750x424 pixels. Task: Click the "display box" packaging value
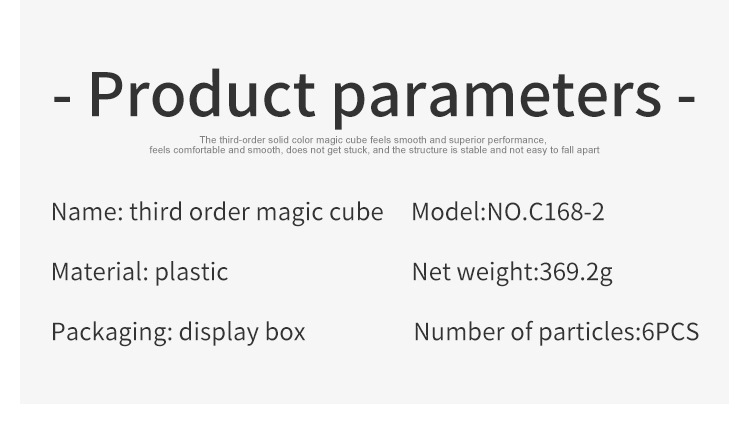point(242,332)
